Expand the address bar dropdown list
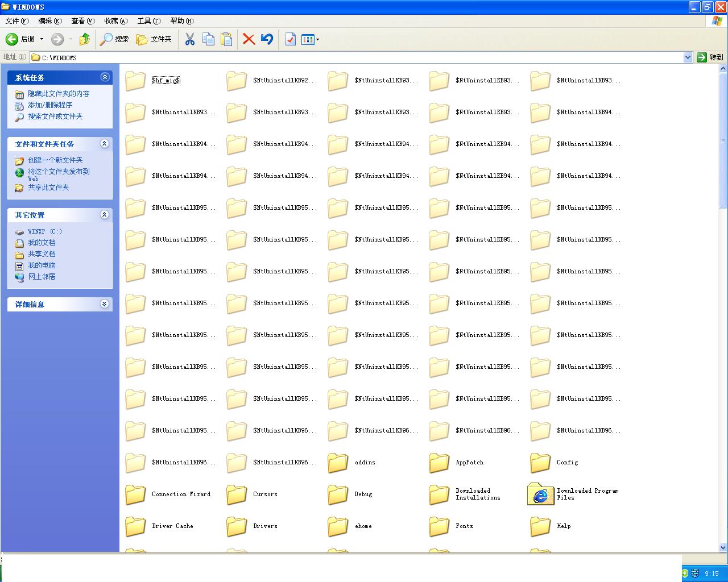 pyautogui.click(x=688, y=57)
